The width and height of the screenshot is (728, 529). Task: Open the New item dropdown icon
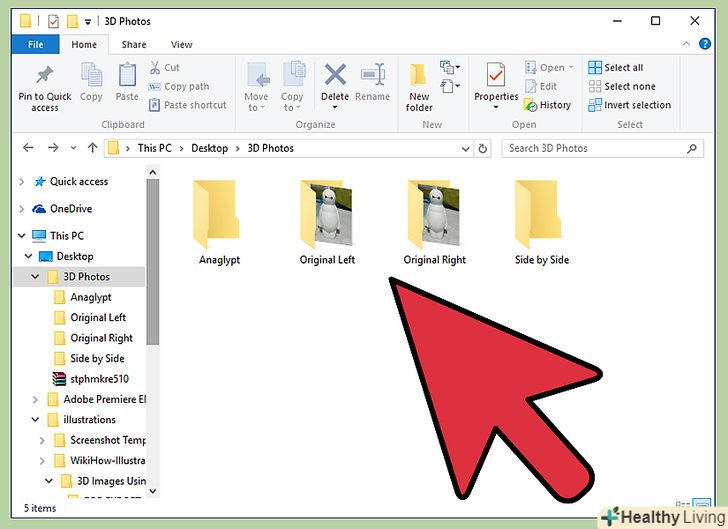pos(449,67)
